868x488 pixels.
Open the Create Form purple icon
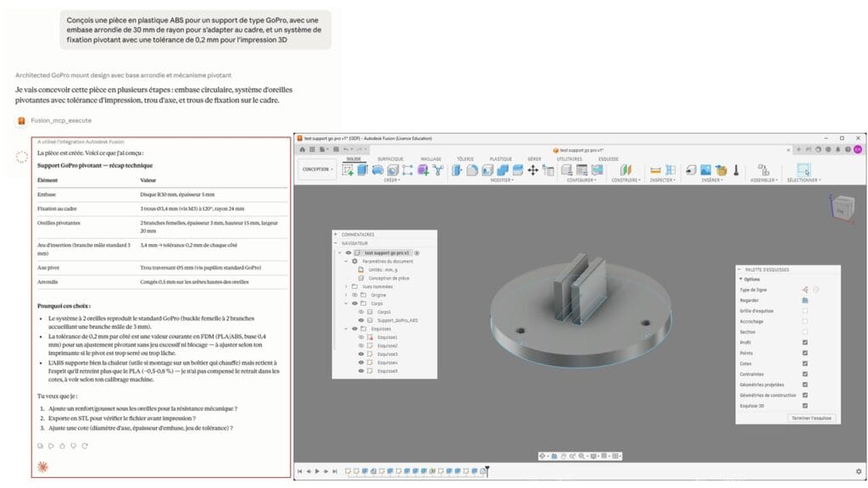(423, 169)
